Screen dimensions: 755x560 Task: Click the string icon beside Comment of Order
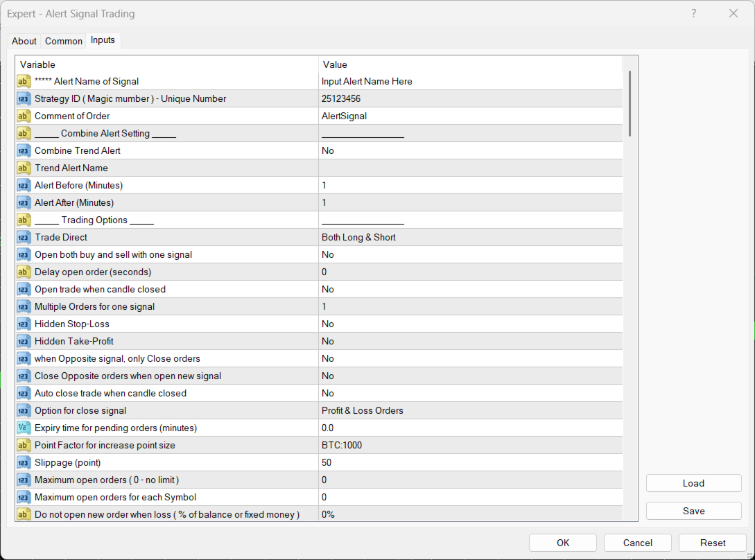click(x=23, y=116)
